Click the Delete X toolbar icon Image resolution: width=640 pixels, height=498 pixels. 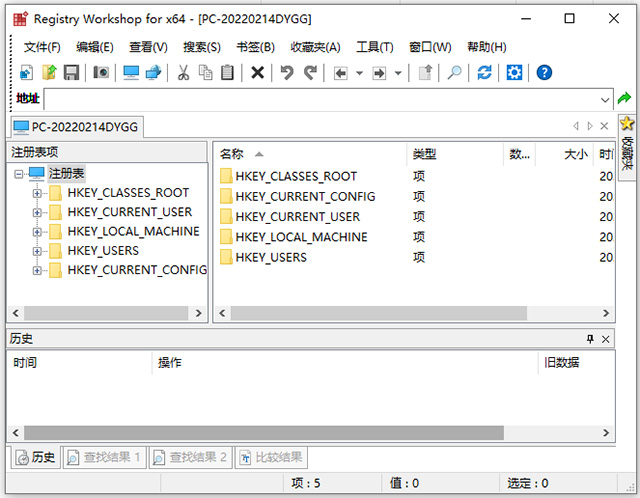point(257,72)
